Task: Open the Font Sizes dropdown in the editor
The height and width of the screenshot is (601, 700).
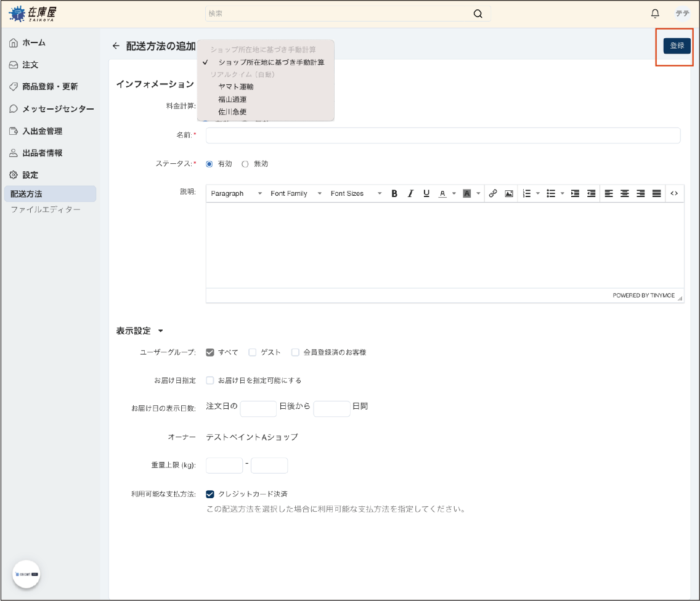Action: 348,193
